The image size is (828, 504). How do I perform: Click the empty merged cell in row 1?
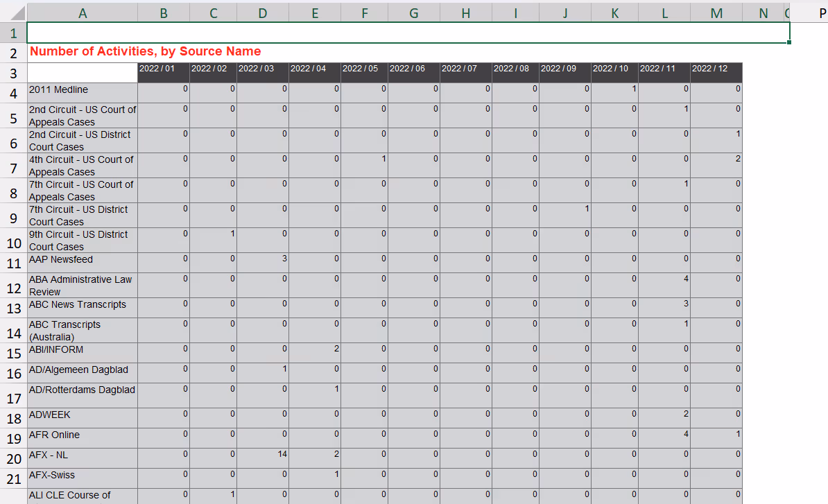point(408,33)
